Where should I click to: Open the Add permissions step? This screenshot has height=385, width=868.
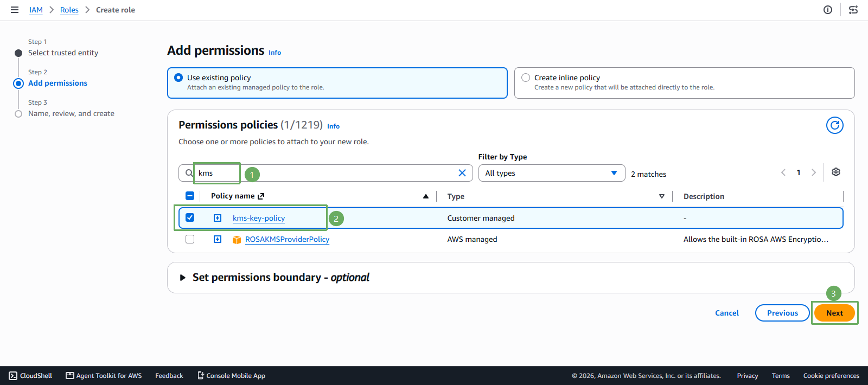tap(58, 83)
